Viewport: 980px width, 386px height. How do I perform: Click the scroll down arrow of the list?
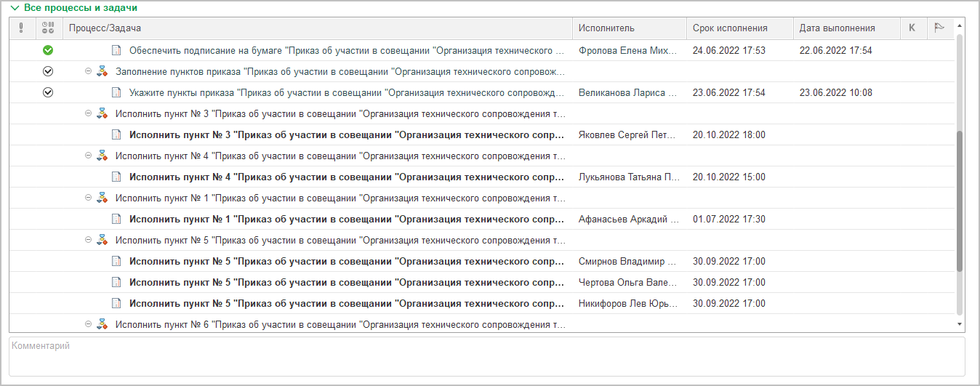(x=960, y=324)
